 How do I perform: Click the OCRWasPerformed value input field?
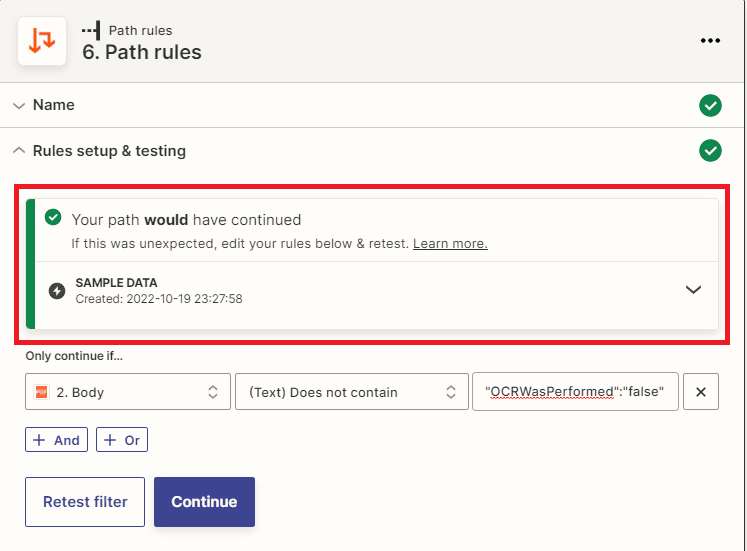(x=575, y=391)
